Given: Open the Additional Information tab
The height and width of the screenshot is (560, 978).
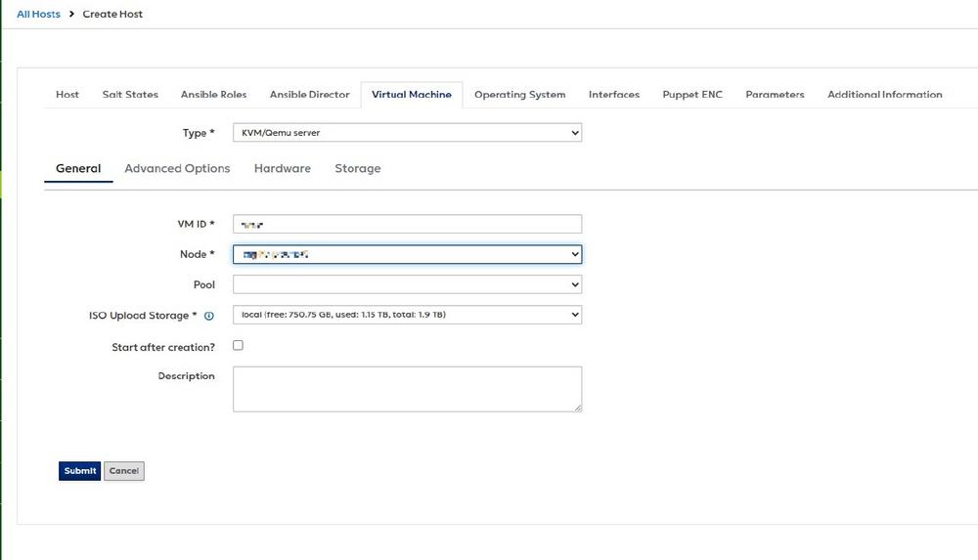Looking at the screenshot, I should coord(884,94).
